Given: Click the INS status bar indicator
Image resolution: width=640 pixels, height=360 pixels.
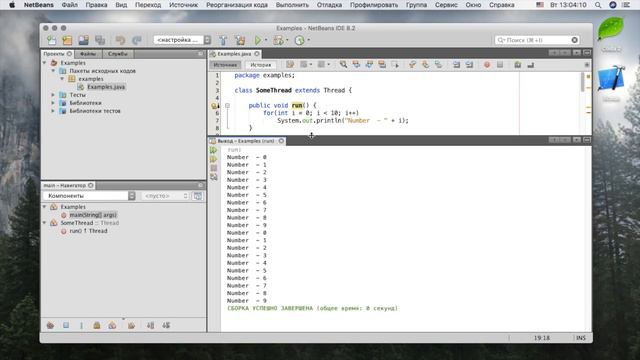Looking at the screenshot, I should click(581, 338).
